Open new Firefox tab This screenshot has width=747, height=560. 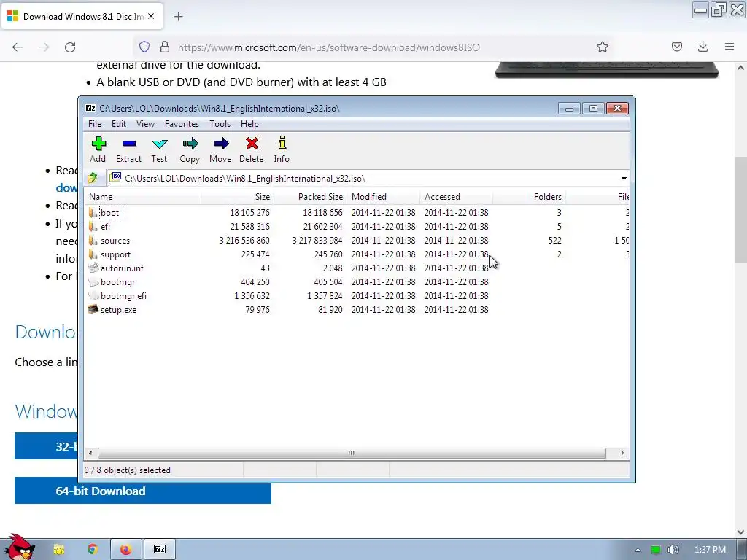[x=178, y=17]
